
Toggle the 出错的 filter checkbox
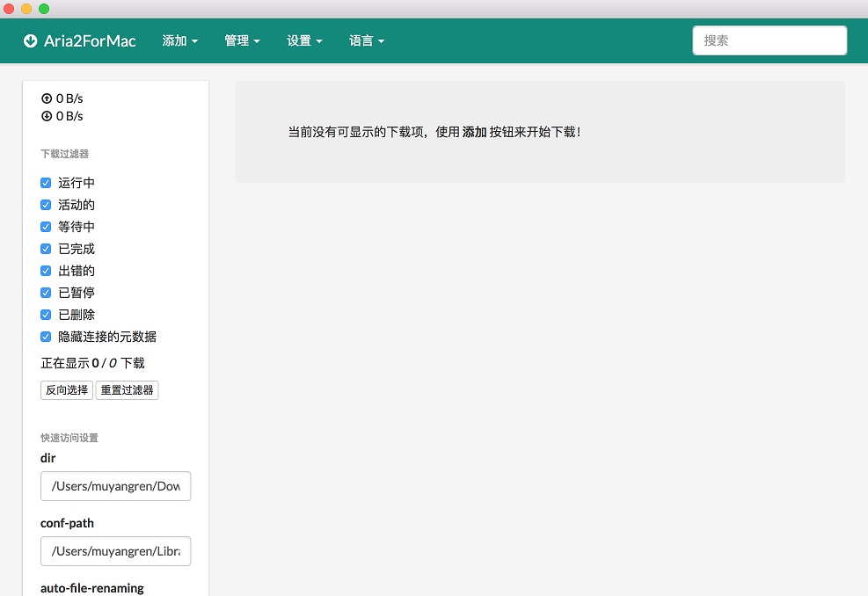click(x=46, y=271)
